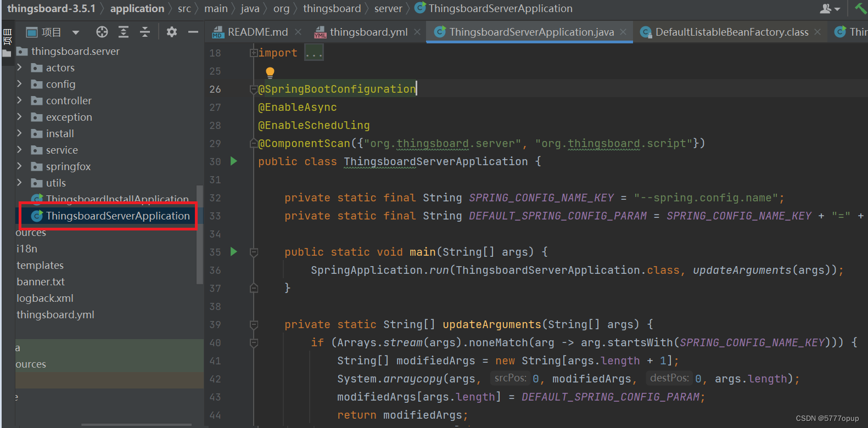Open thingsboard.yml from project tree

pos(55,315)
